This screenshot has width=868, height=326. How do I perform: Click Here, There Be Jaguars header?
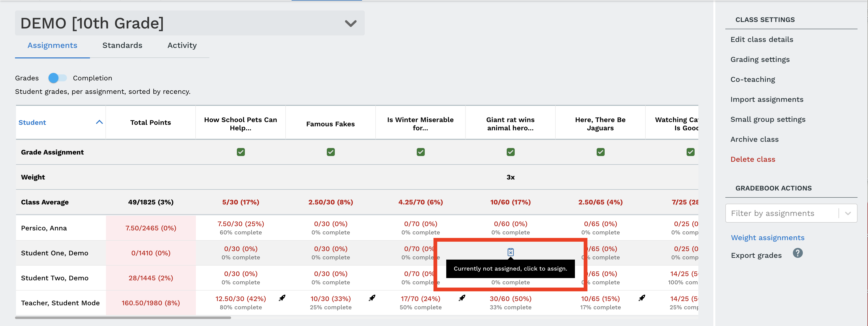point(600,124)
